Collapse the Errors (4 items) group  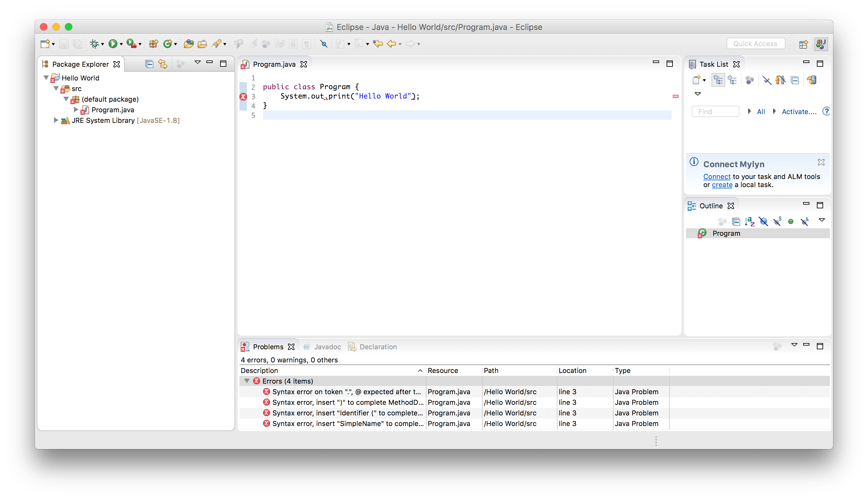click(x=247, y=381)
